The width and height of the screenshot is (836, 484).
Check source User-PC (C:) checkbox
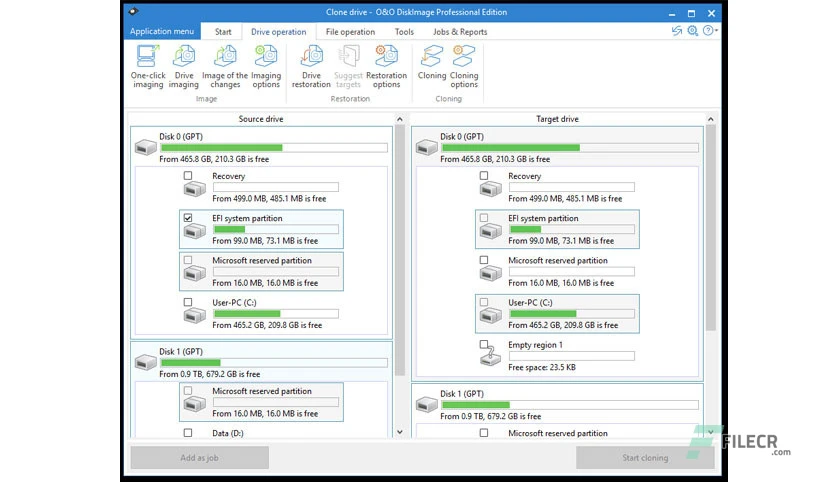pyautogui.click(x=188, y=302)
